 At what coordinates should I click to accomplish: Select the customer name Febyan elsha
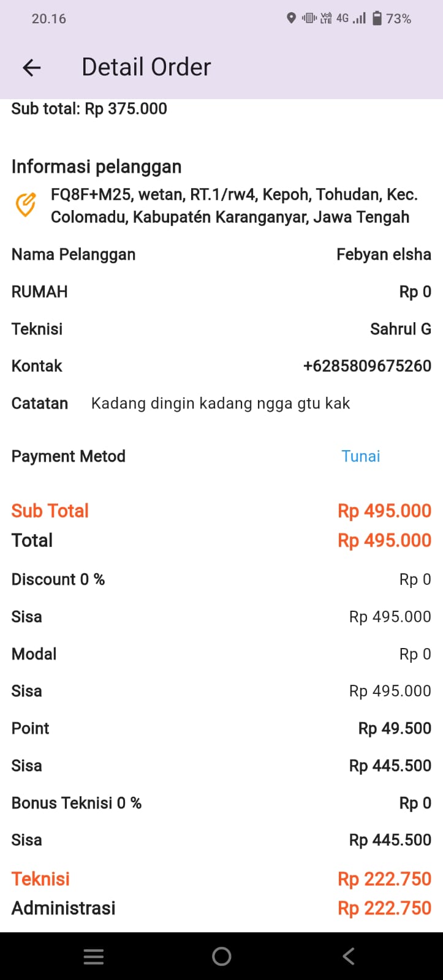pyautogui.click(x=384, y=255)
